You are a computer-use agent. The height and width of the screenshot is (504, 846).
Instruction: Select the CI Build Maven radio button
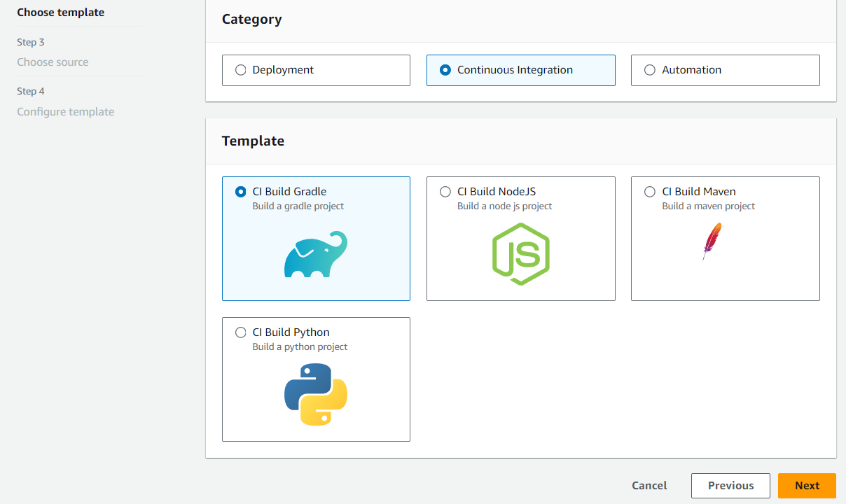coord(650,192)
